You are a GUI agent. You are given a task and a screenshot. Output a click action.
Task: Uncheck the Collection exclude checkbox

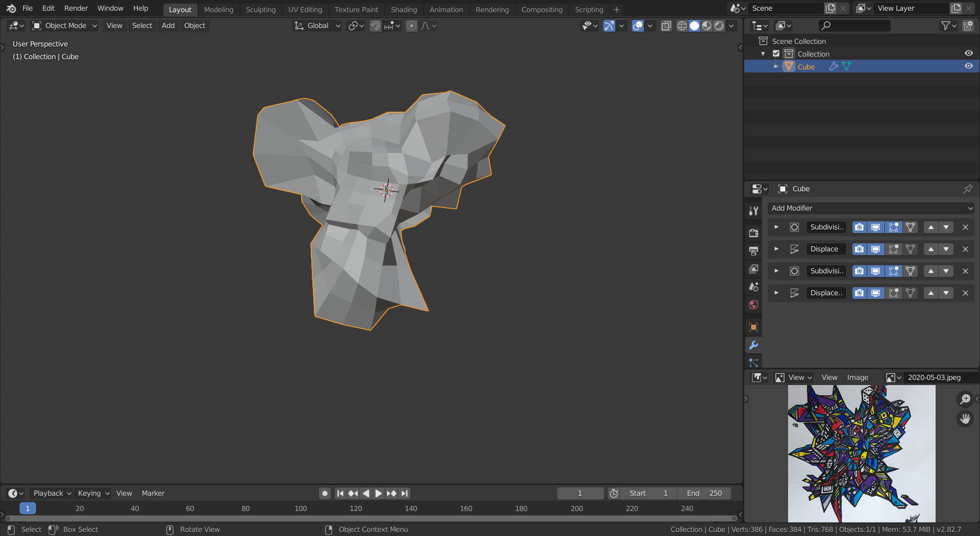point(776,54)
